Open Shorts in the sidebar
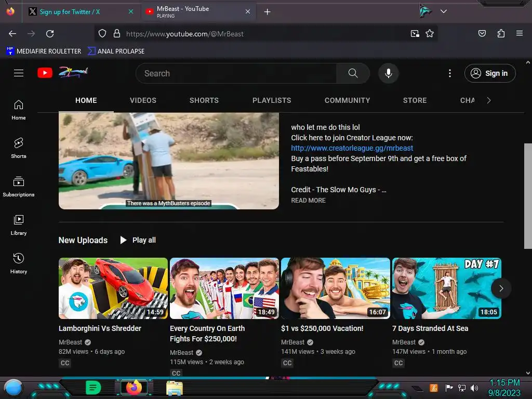The height and width of the screenshot is (399, 532). coord(19,148)
